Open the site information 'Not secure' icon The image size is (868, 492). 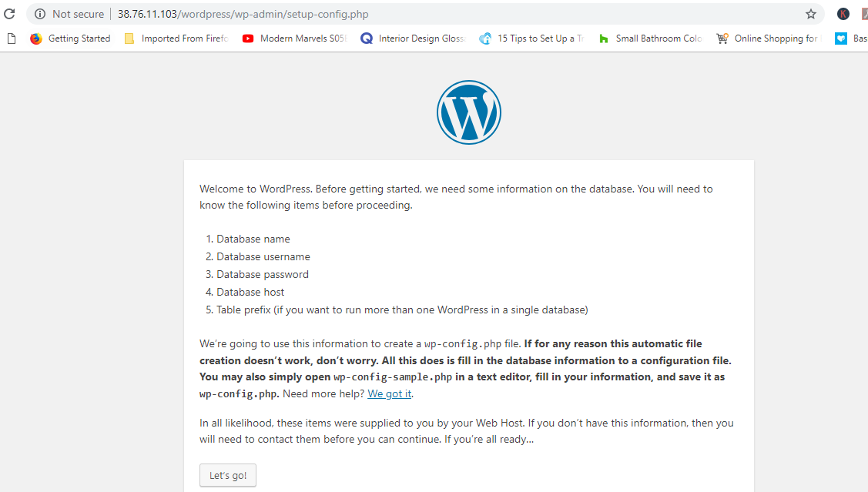point(40,14)
